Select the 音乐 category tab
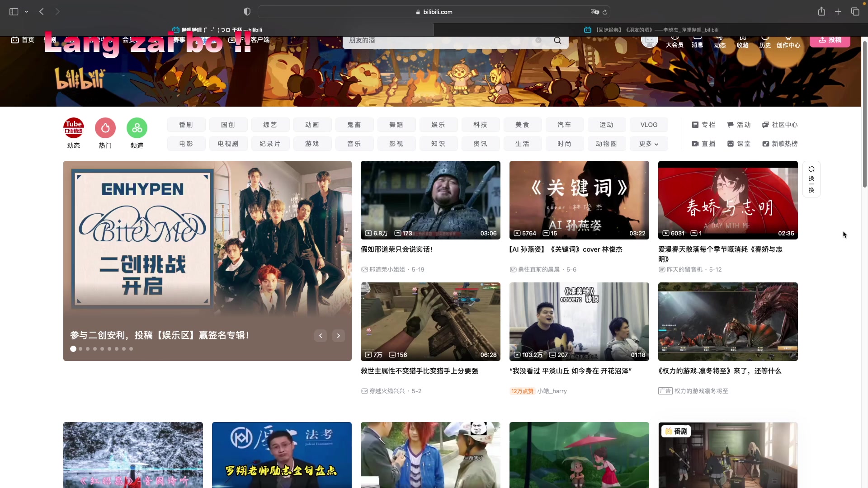This screenshot has height=488, width=868. pyautogui.click(x=354, y=144)
